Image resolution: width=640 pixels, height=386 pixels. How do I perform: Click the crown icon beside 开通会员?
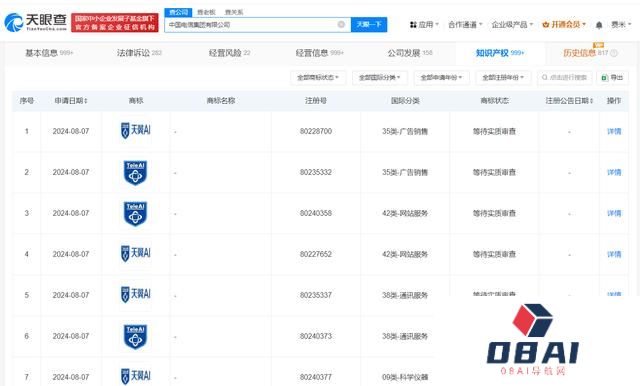pos(546,24)
